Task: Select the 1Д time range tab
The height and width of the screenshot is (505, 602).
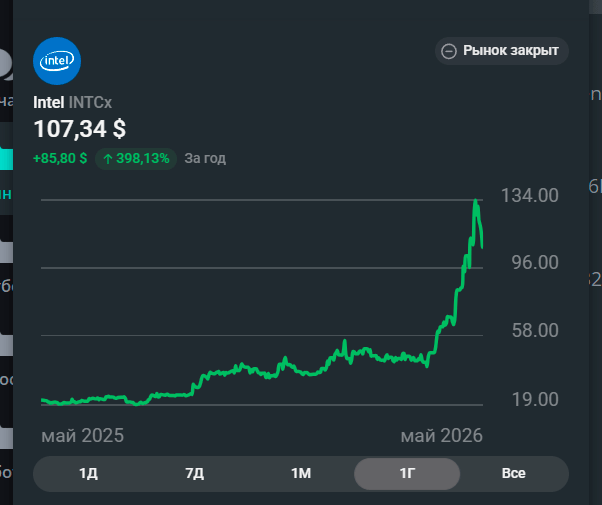Action: [88, 473]
